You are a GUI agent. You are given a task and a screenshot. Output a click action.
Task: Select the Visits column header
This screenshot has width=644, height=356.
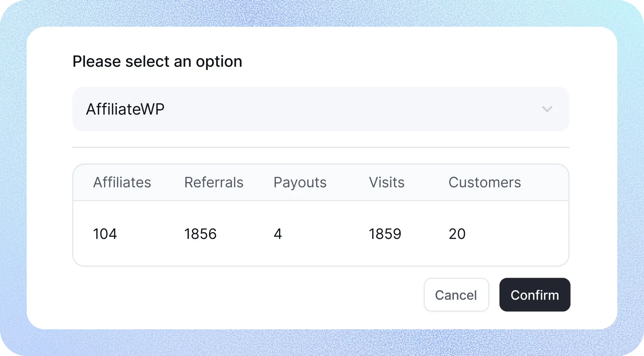click(x=386, y=182)
